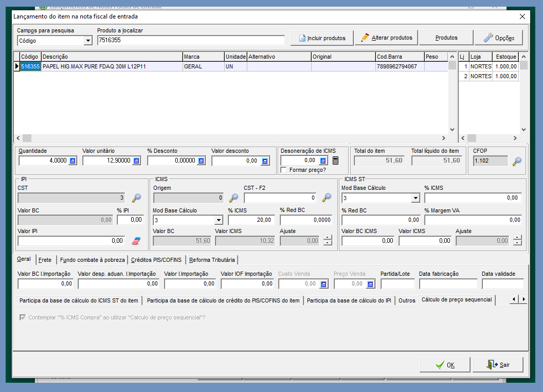This screenshot has height=392, width=543.
Task: Open ICMS Mod Base Cálculo dropdown
Action: (218, 220)
